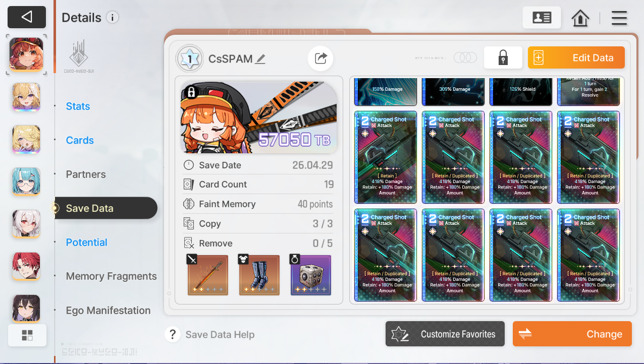Click the star level 1 badge
This screenshot has width=644, height=364.
click(x=189, y=59)
